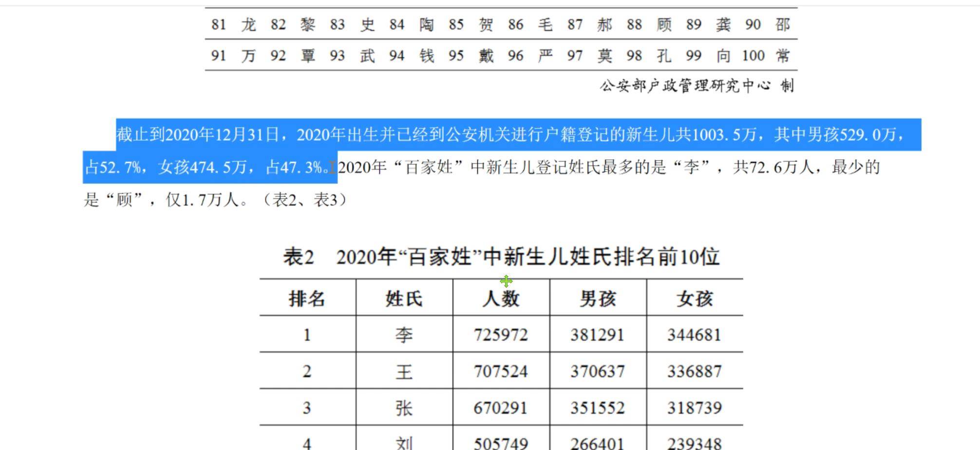Click surname 刘 in table 2 row 4
The image size is (980, 450).
point(404,443)
